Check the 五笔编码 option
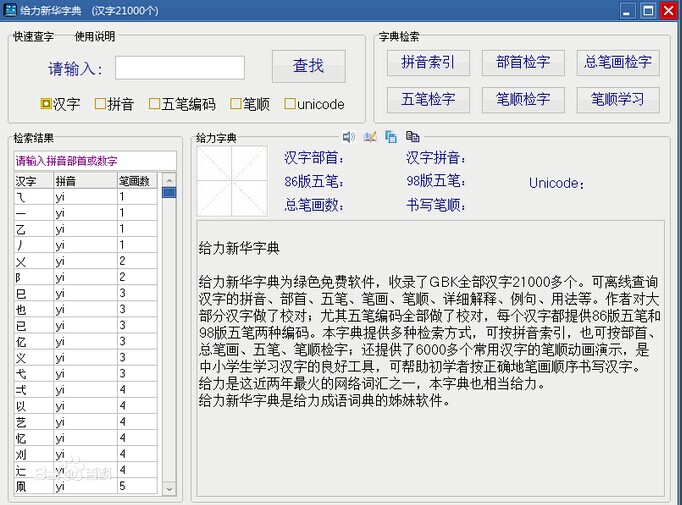Image resolution: width=682 pixels, height=505 pixels. click(x=154, y=104)
